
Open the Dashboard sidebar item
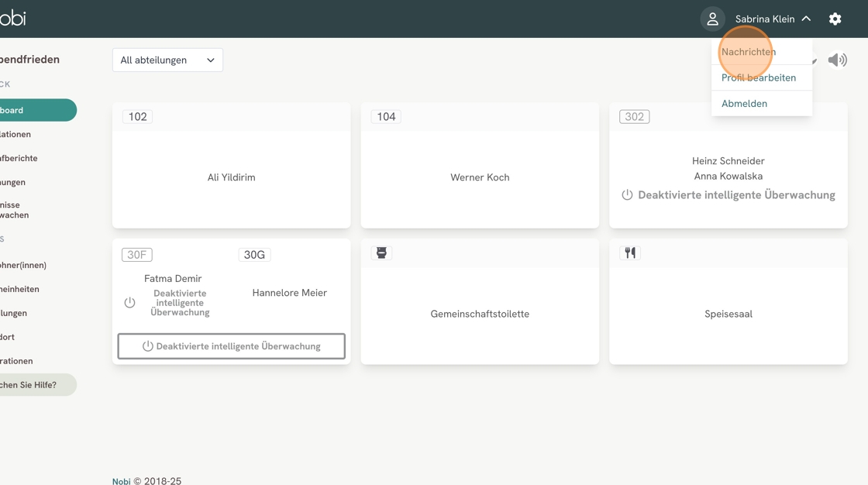point(36,110)
